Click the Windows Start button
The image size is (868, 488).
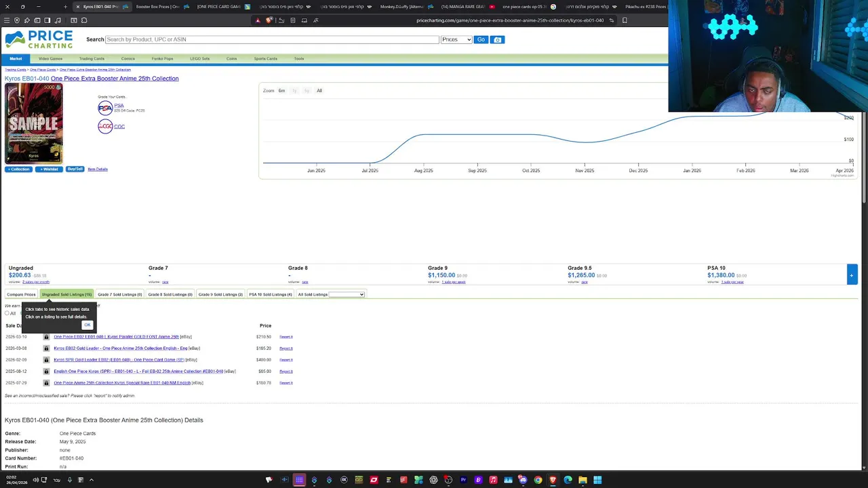pos(597,480)
